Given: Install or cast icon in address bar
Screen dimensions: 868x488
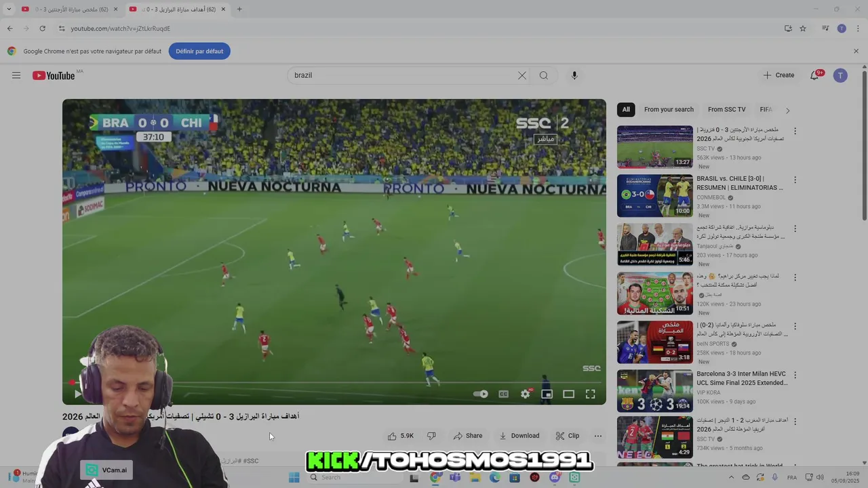Looking at the screenshot, I should point(788,28).
